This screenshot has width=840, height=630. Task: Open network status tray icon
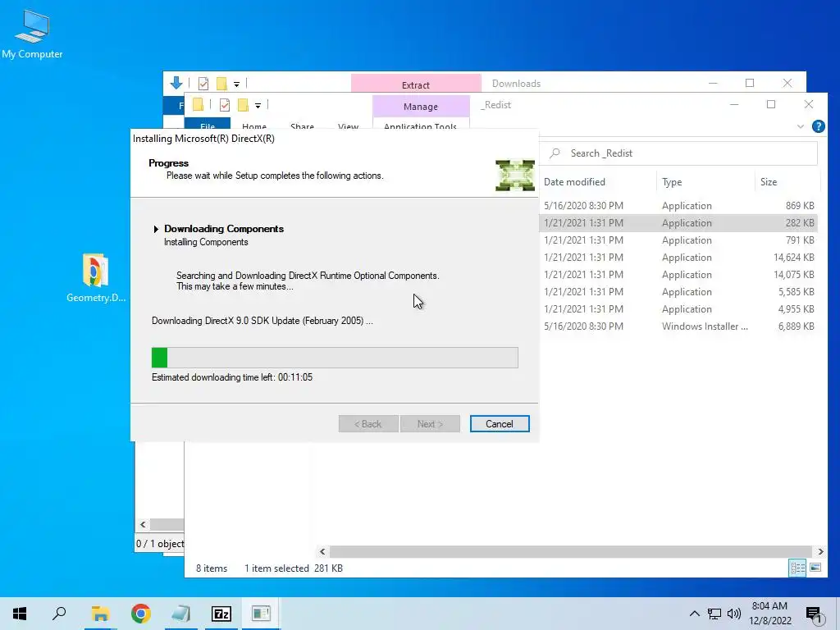click(714, 614)
